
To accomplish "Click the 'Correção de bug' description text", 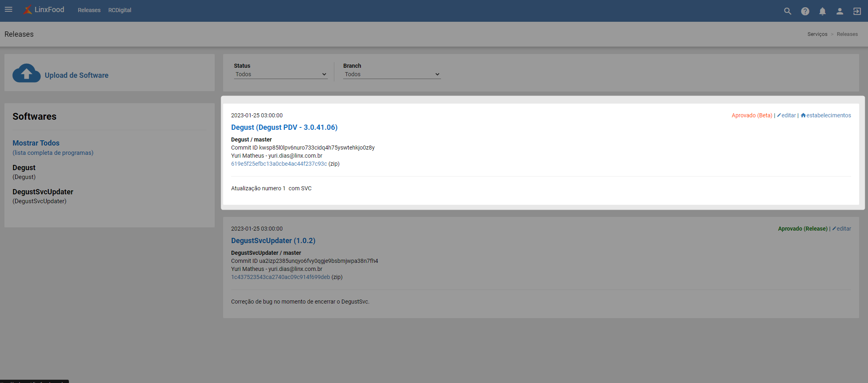I will [300, 302].
